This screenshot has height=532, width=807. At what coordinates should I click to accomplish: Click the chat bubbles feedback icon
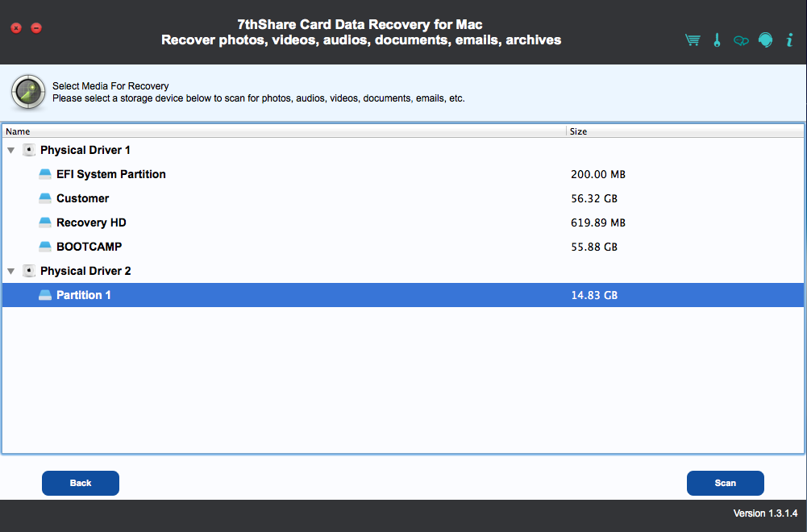741,41
